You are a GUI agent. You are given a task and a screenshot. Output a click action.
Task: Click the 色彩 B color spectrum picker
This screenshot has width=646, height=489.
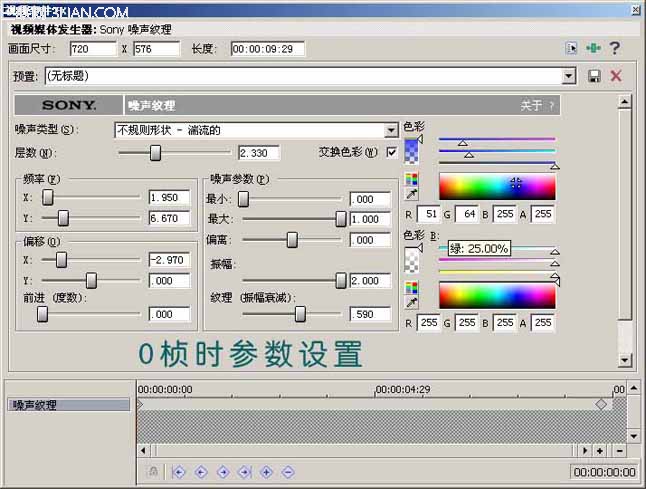click(497, 295)
